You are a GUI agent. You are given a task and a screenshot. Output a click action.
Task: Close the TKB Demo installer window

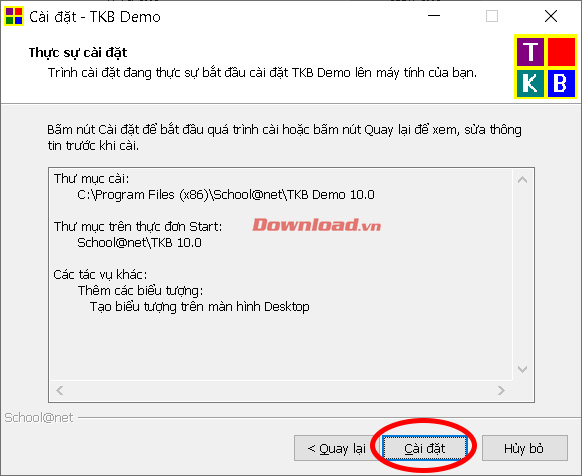pyautogui.click(x=550, y=16)
